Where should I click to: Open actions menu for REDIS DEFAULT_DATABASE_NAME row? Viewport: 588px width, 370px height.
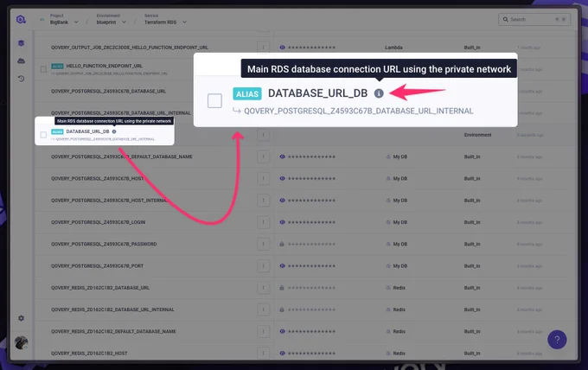click(x=263, y=331)
